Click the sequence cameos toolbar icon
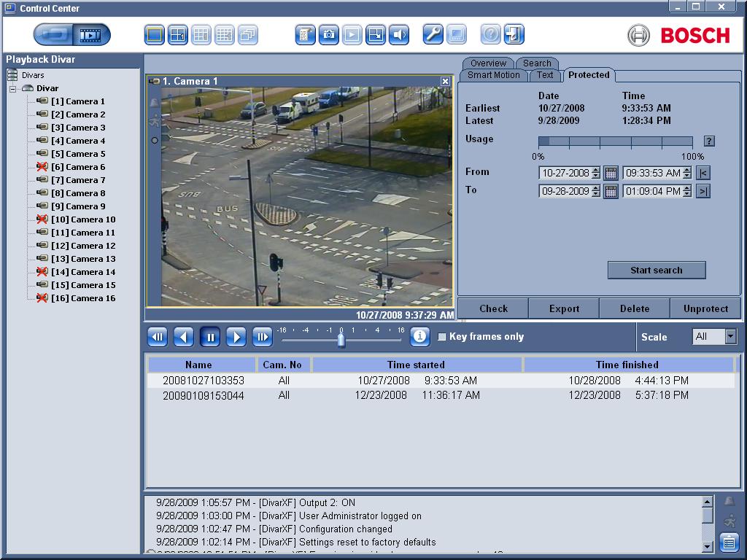747x560 pixels. click(248, 35)
